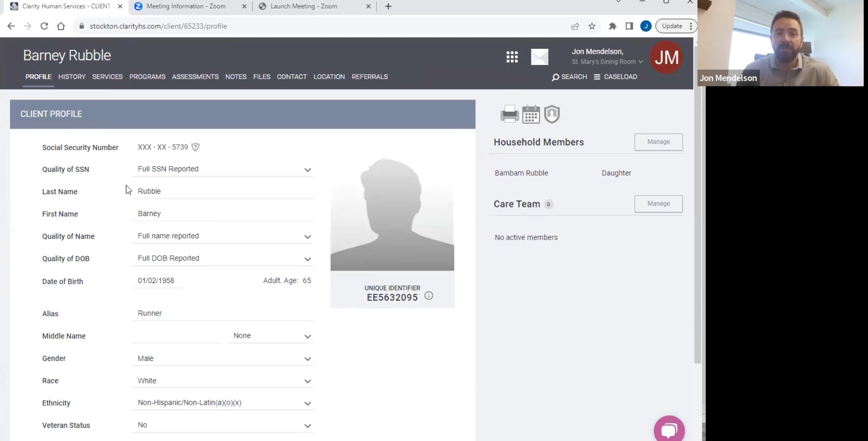Bookmark this page with star icon
The image size is (868, 441).
point(592,26)
